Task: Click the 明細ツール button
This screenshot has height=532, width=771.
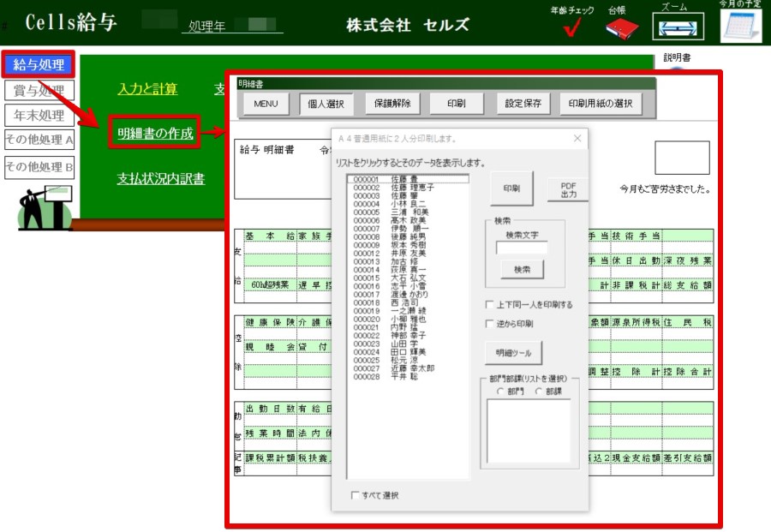Action: coord(513,353)
